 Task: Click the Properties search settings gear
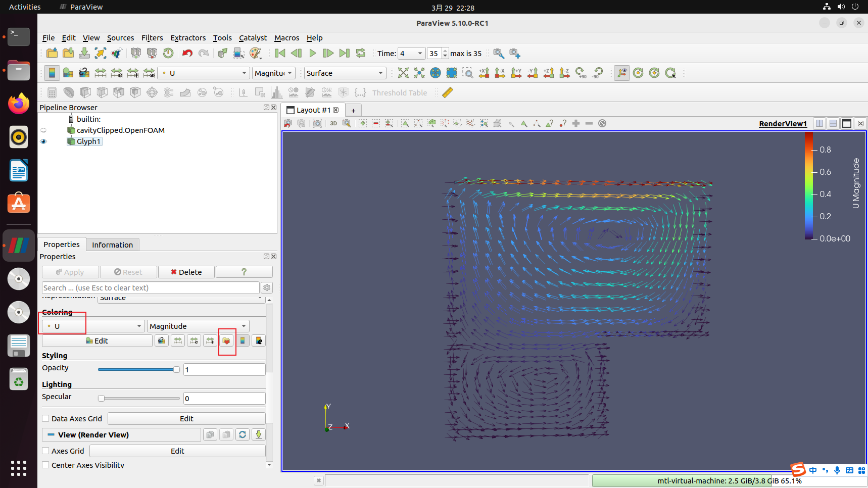(267, 287)
